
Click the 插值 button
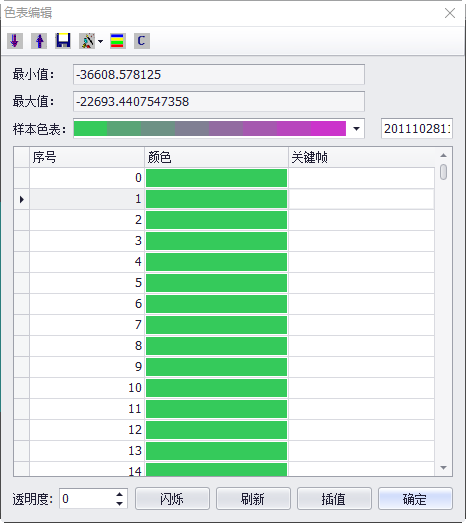pos(334,499)
